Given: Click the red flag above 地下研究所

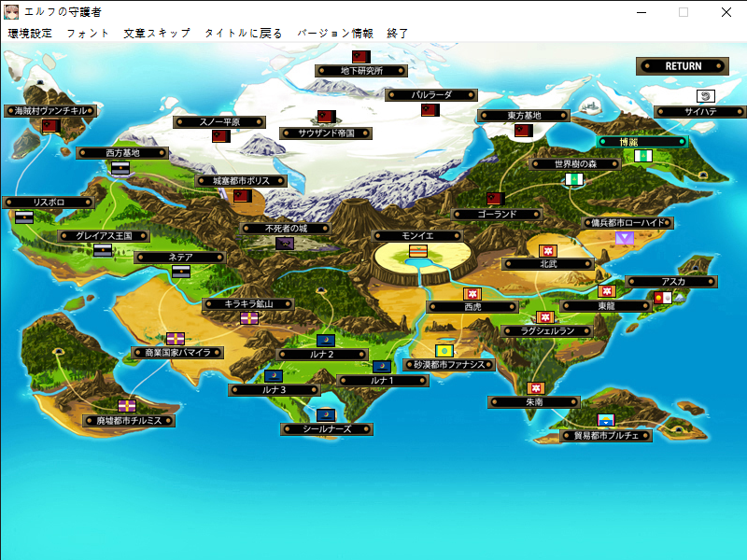Looking at the screenshot, I should tap(361, 57).
